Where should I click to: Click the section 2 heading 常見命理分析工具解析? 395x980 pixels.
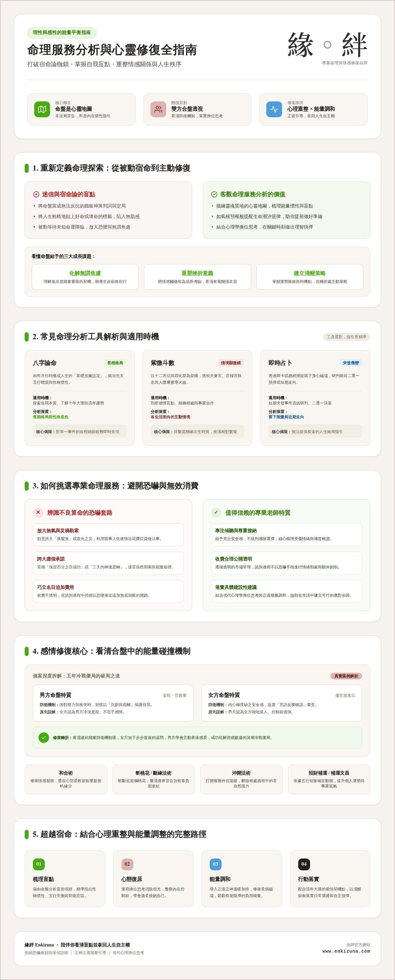point(95,337)
